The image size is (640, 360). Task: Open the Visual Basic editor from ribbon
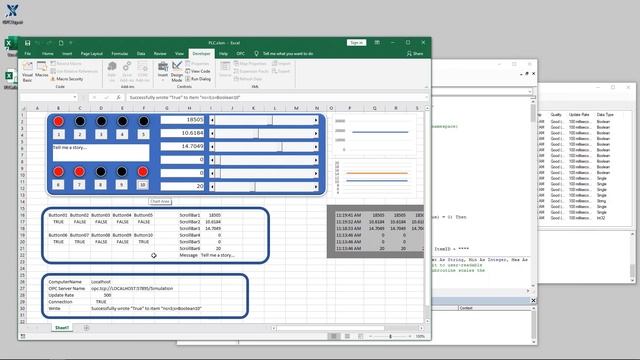pos(27,71)
